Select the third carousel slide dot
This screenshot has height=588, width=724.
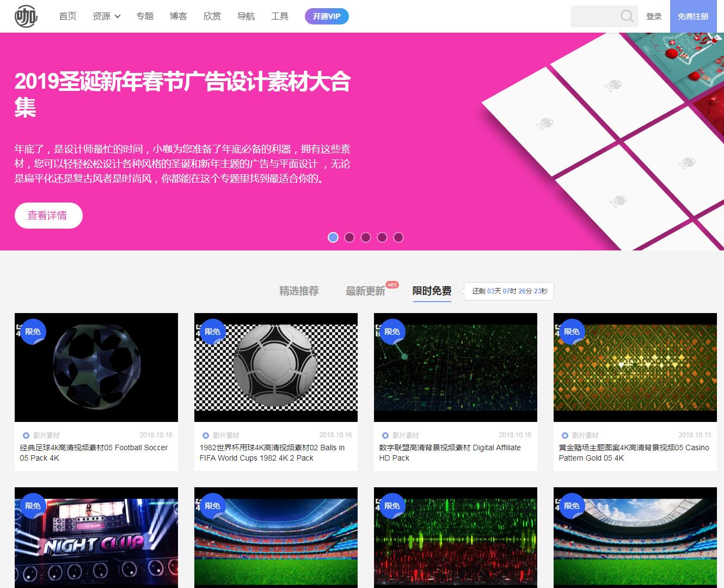pos(366,237)
